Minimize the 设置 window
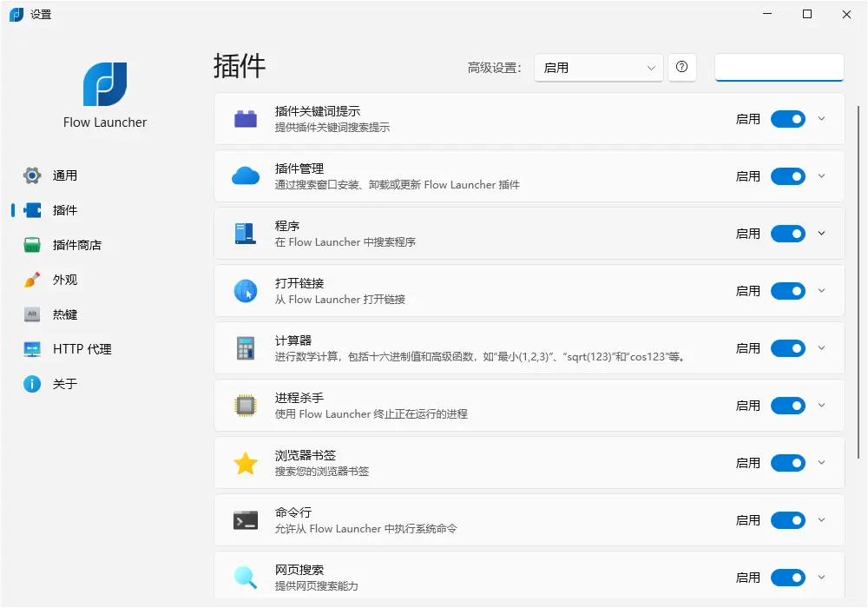 (767, 15)
